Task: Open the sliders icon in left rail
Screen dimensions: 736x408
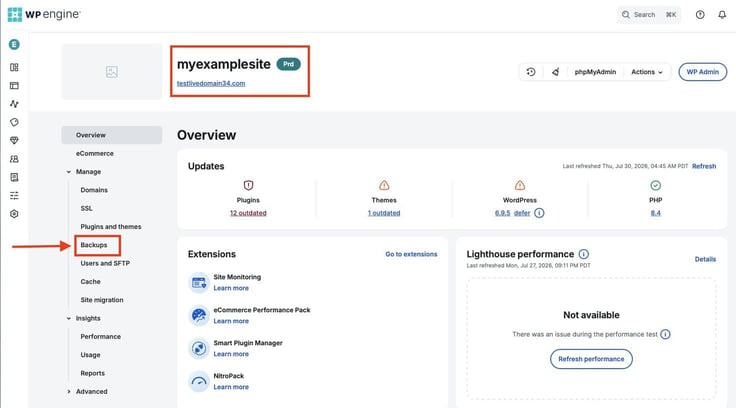Action: [14, 195]
